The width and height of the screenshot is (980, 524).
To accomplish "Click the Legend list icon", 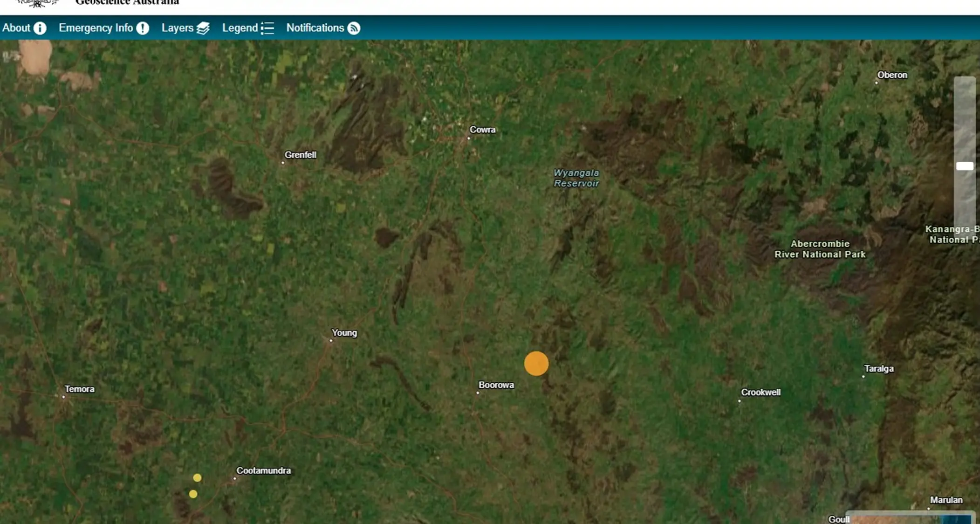I will click(x=268, y=28).
